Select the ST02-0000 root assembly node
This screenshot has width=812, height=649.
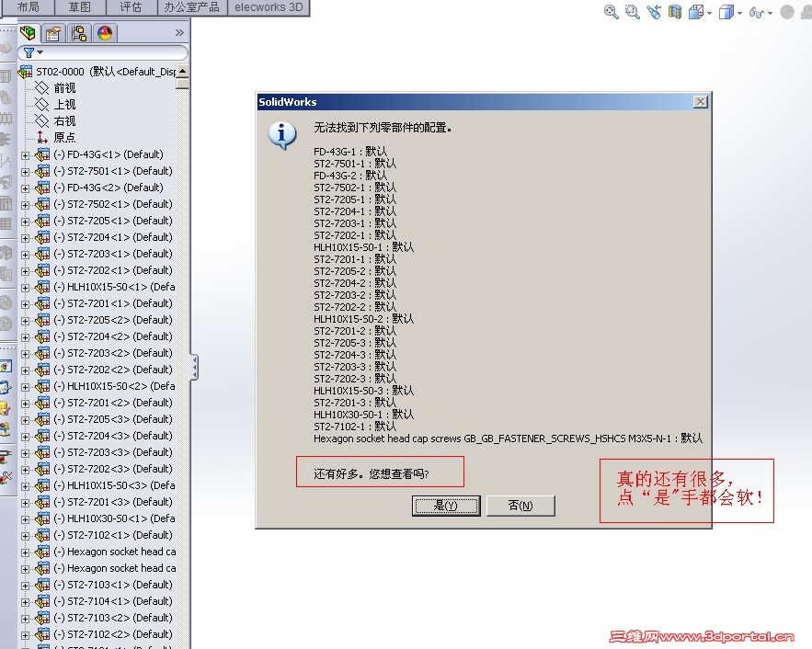click(x=98, y=72)
